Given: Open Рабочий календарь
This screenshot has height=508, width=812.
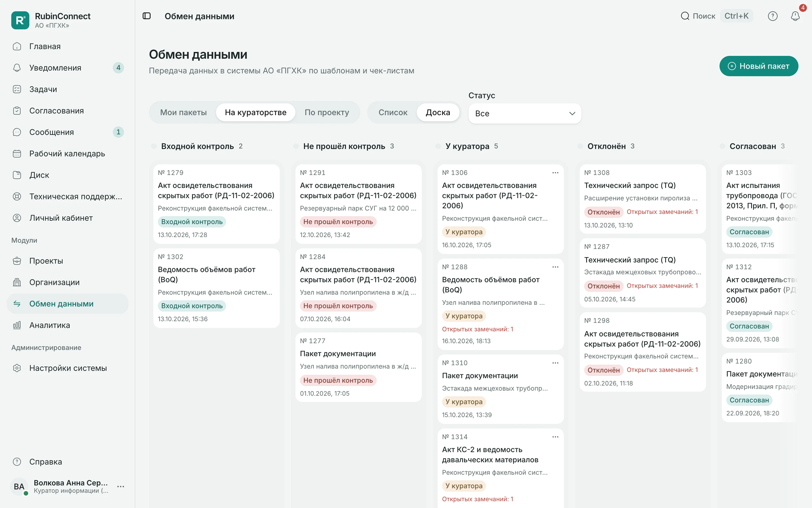Looking at the screenshot, I should click(x=67, y=154).
